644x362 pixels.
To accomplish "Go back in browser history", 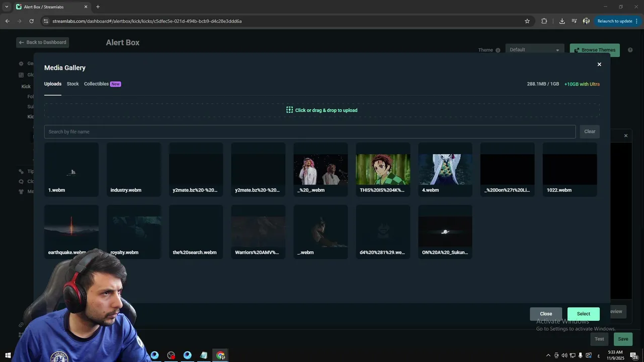I will point(7,21).
